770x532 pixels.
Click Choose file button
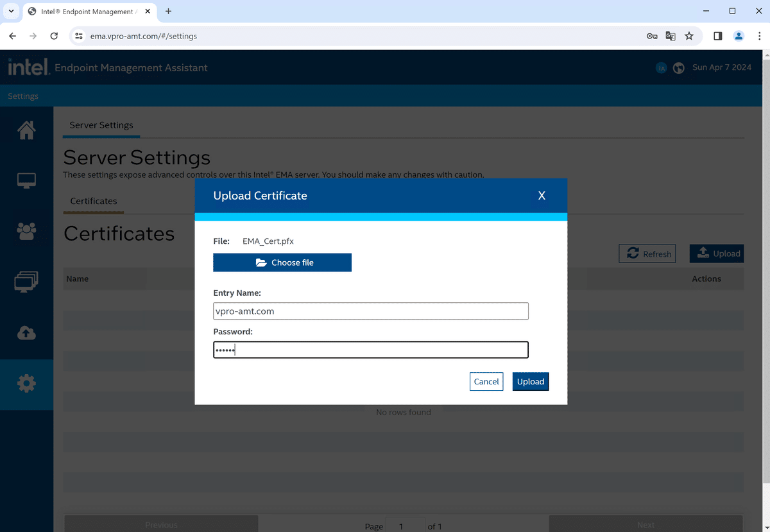282,262
